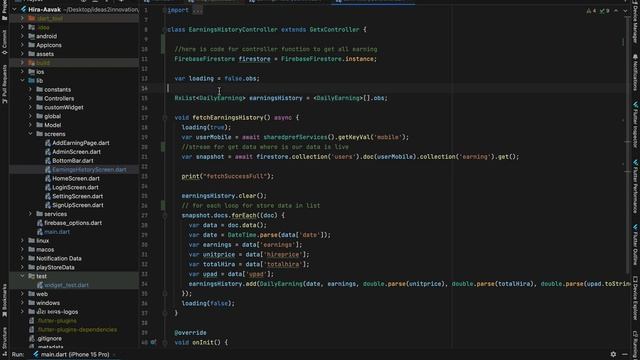Expand the constants folder
This screenshot has height=360, width=640.
(30, 89)
